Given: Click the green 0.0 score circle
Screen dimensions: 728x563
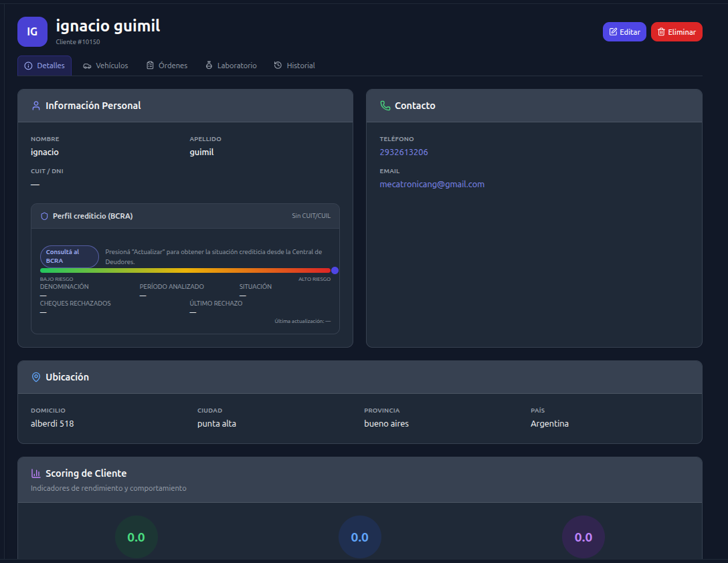Looking at the screenshot, I should pos(136,537).
